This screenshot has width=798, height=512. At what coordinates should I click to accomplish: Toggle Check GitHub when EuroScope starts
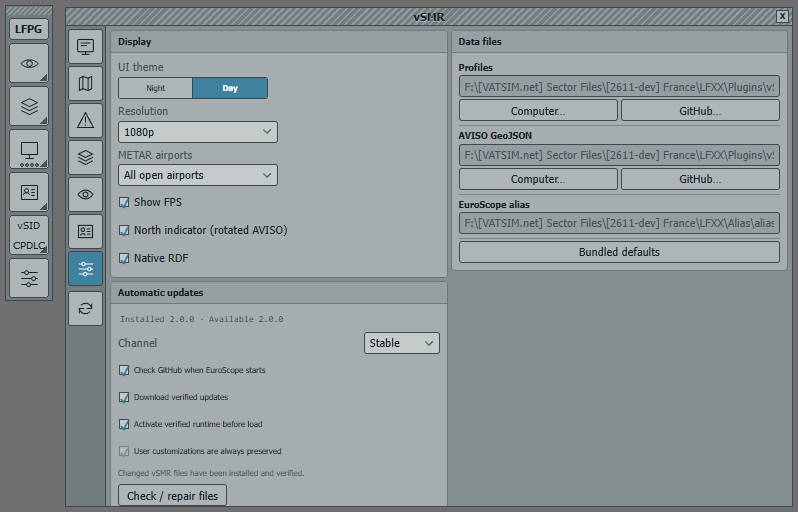(x=124, y=371)
